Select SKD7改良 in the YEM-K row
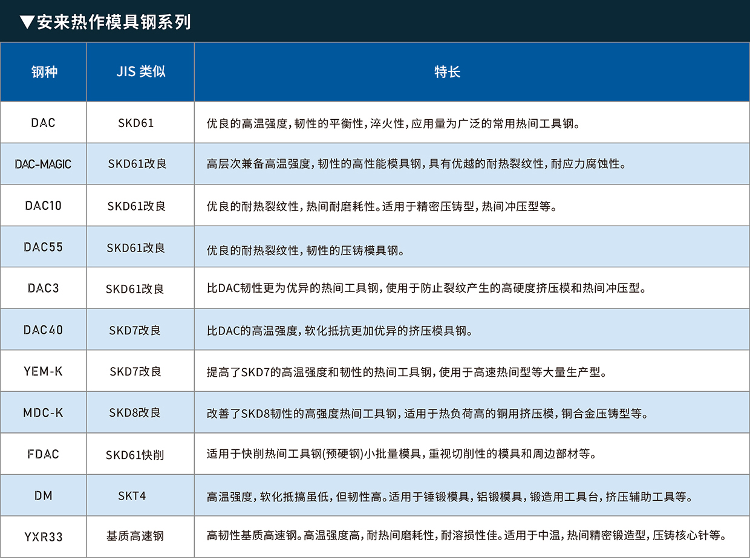The width and height of the screenshot is (750, 560). [140, 371]
